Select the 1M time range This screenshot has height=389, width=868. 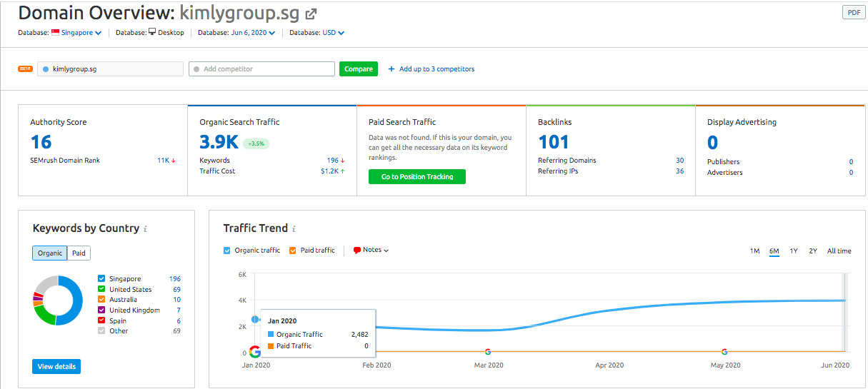pos(754,251)
